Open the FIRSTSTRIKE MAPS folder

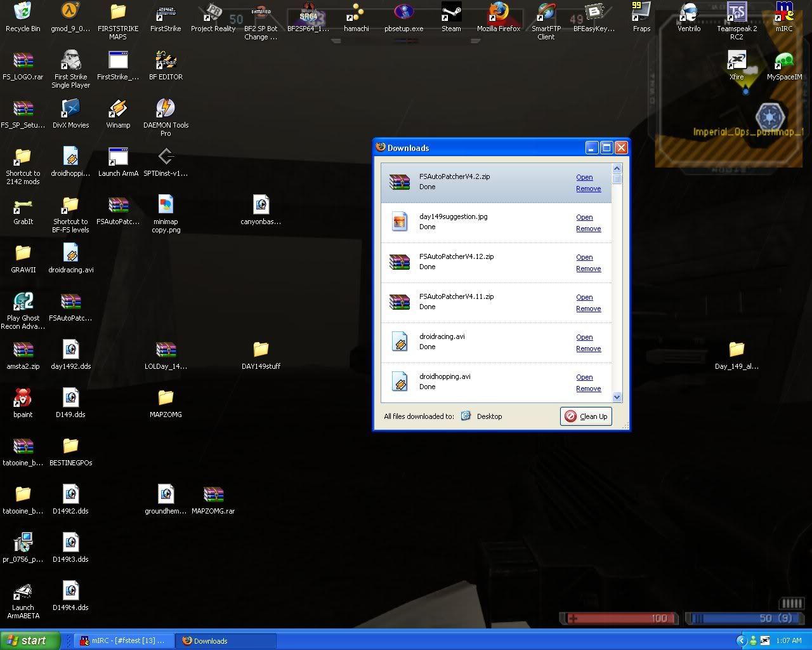click(118, 21)
